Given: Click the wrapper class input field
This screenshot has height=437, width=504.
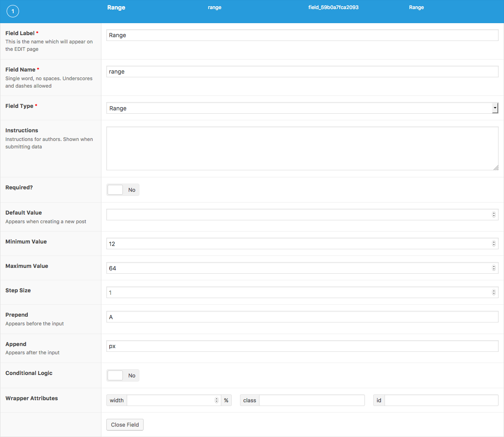Looking at the screenshot, I should click(312, 400).
